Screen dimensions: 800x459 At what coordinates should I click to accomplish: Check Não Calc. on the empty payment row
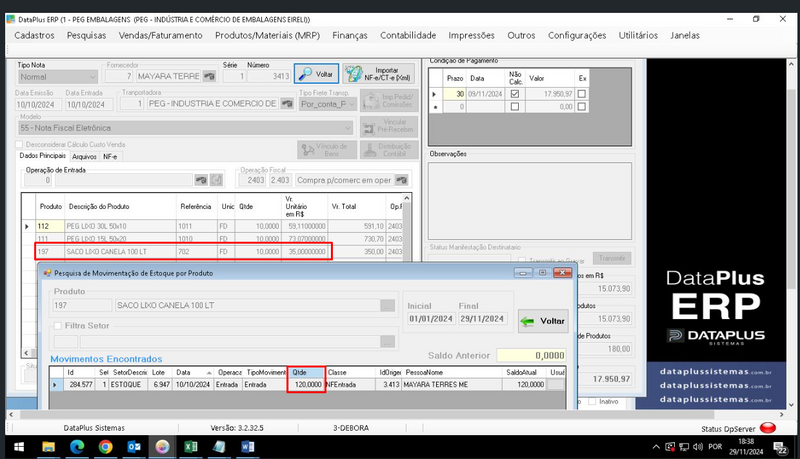[x=515, y=107]
